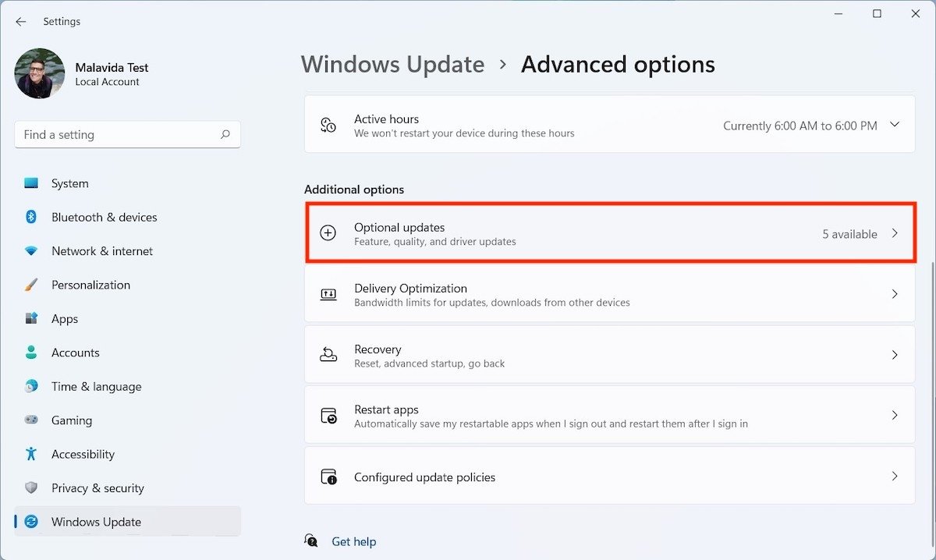Viewport: 936px width, 560px height.
Task: Click the Get help icon
Action: 312,541
